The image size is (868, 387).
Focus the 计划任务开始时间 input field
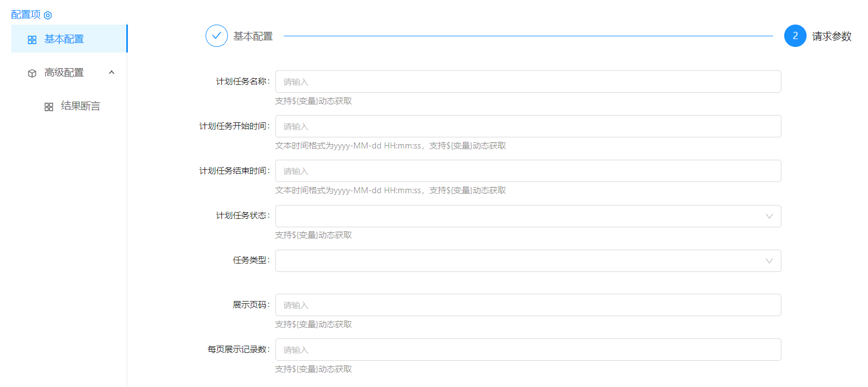(528, 126)
